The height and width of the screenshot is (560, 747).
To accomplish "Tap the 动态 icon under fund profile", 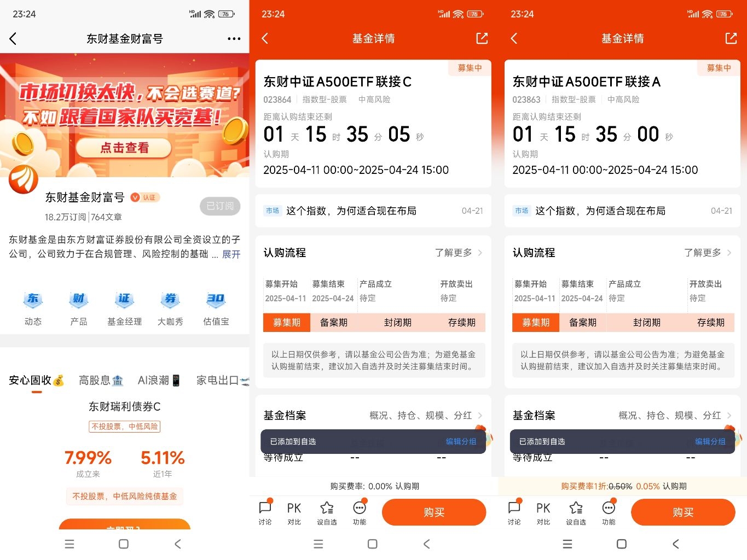I will point(33,308).
